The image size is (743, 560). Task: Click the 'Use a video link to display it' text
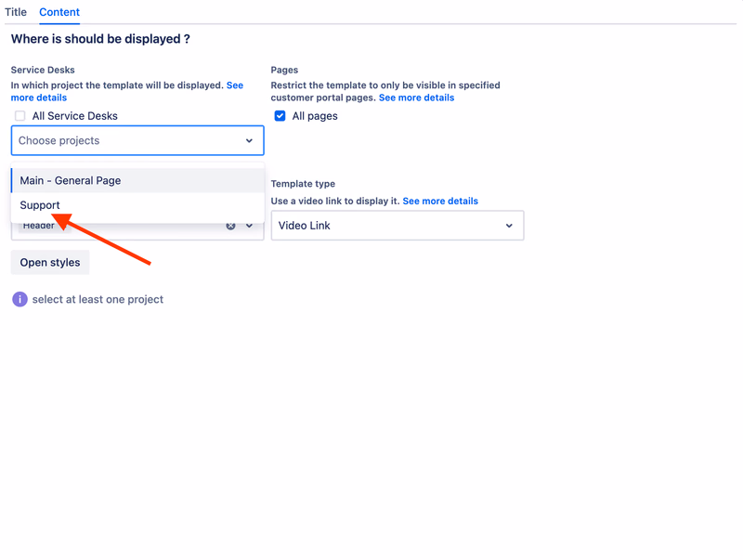point(335,201)
